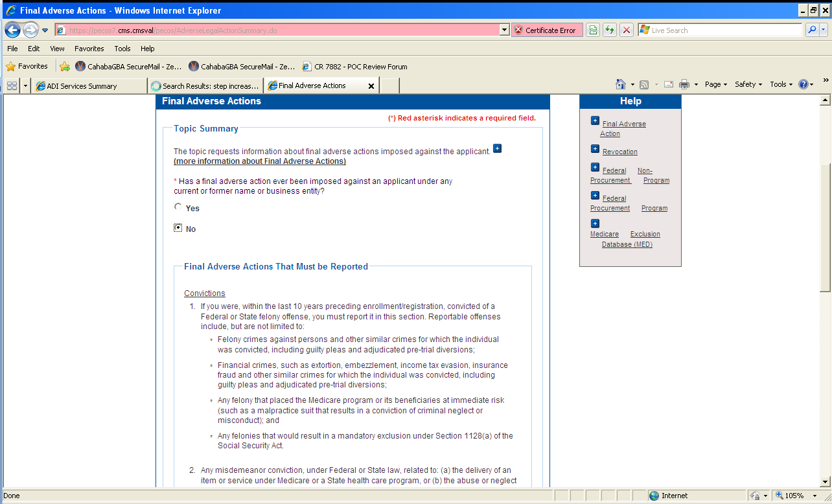832x504 pixels.
Task: Click the Add to Favorites Bar icon
Action: (x=64, y=66)
